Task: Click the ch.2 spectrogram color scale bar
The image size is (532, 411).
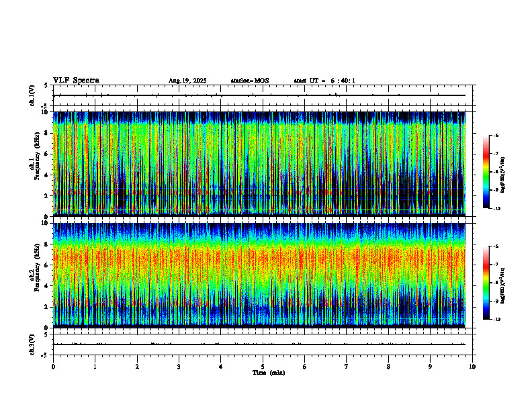Action: click(486, 283)
